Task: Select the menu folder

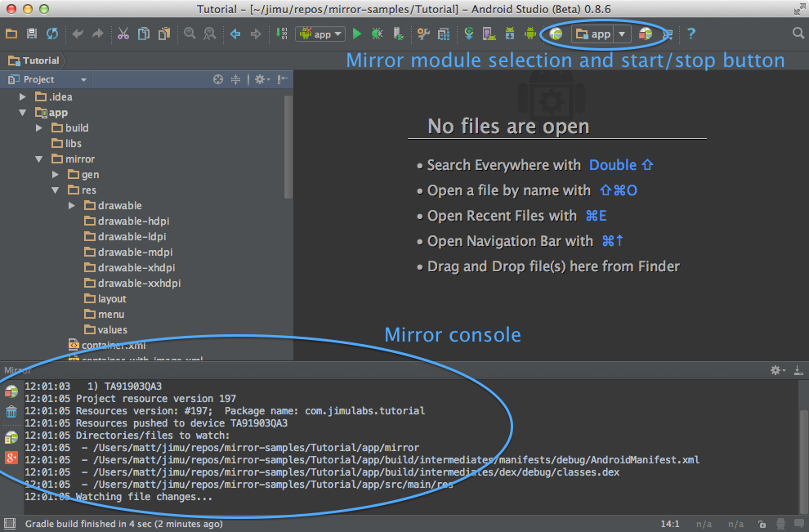Action: pyautogui.click(x=105, y=315)
